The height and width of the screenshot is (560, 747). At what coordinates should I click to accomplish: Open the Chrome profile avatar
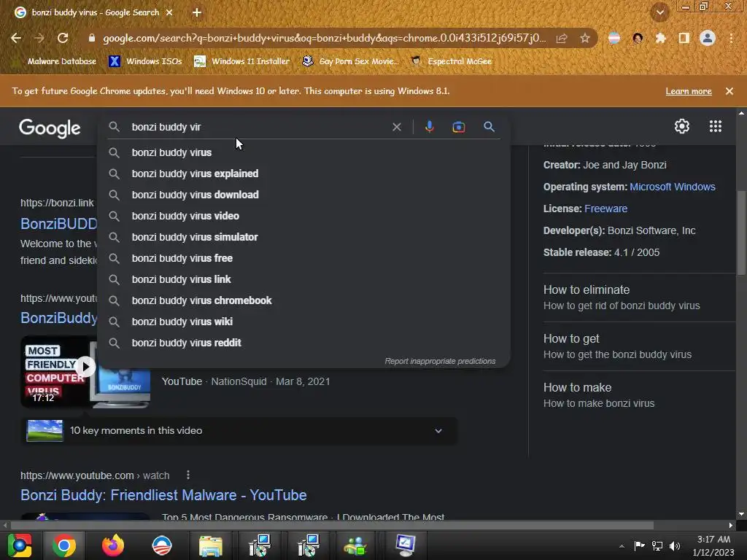(x=708, y=38)
